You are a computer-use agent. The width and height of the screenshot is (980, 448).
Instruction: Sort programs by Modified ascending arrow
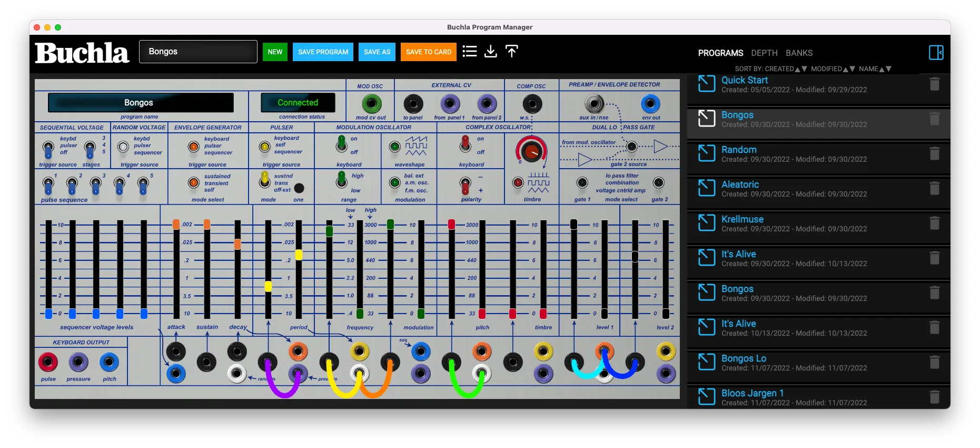(x=846, y=69)
